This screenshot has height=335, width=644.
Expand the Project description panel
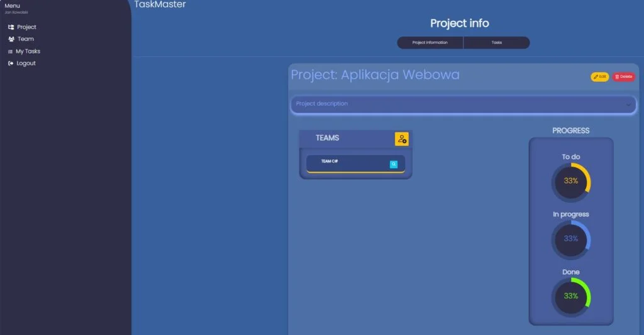[x=464, y=104]
